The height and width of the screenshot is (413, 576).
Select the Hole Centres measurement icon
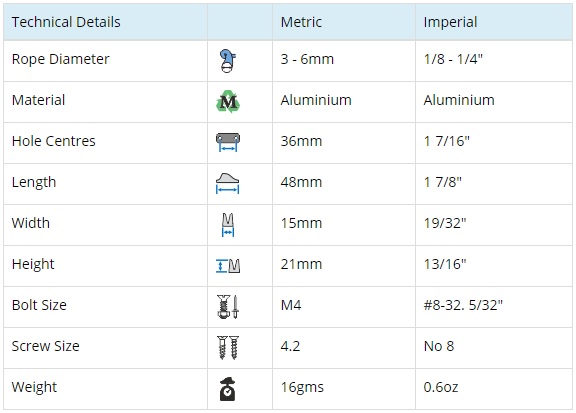[228, 142]
